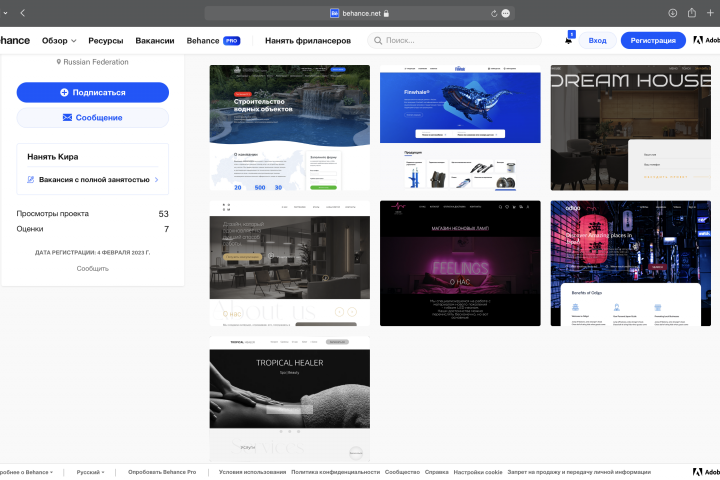Click the Регистрация sign-up button
Viewport: 720px width, 480px height.
653,40
